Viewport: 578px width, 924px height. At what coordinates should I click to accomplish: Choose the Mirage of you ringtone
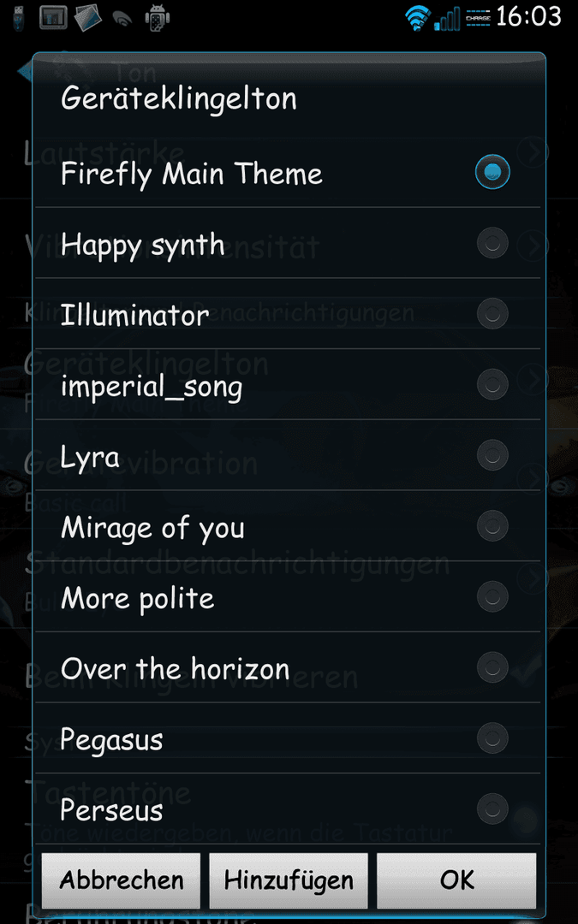point(288,525)
